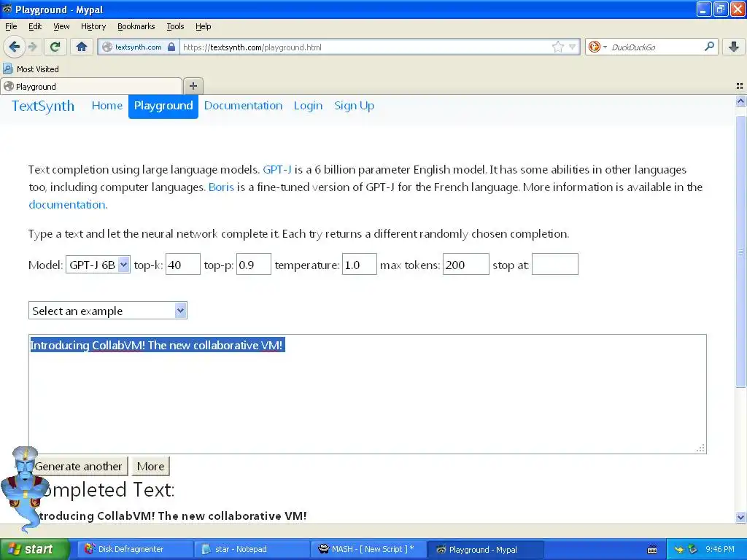Screen dimensions: 747x560
Task: Open the Tools menu
Action: pos(175,26)
